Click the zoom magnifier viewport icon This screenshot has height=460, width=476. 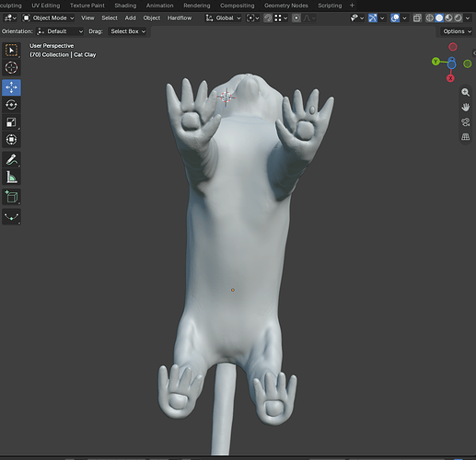coord(466,92)
